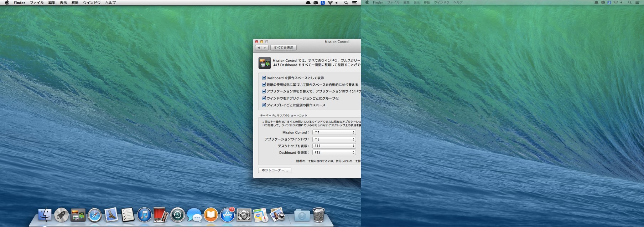Click the 'ホットコーナー...' button
Image resolution: width=644 pixels, height=227 pixels.
275,170
